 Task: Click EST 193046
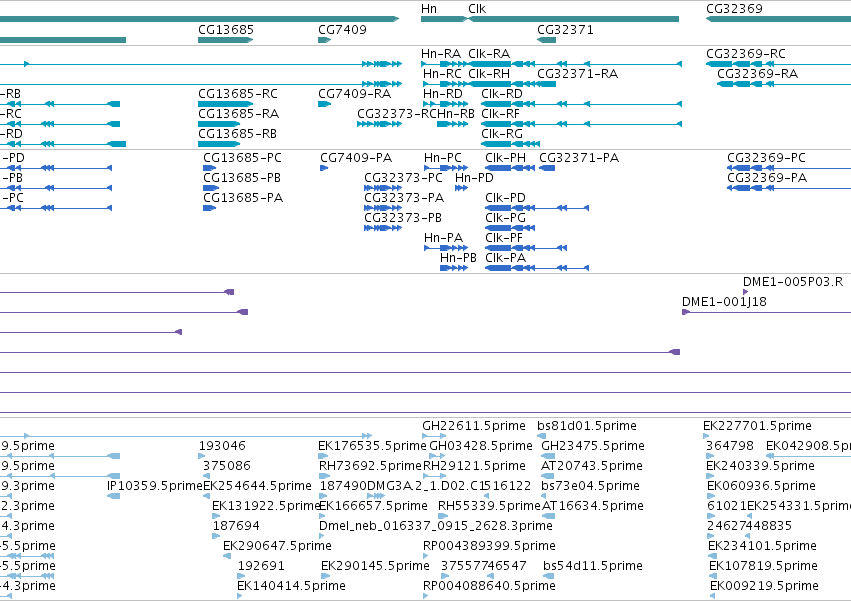[222, 446]
